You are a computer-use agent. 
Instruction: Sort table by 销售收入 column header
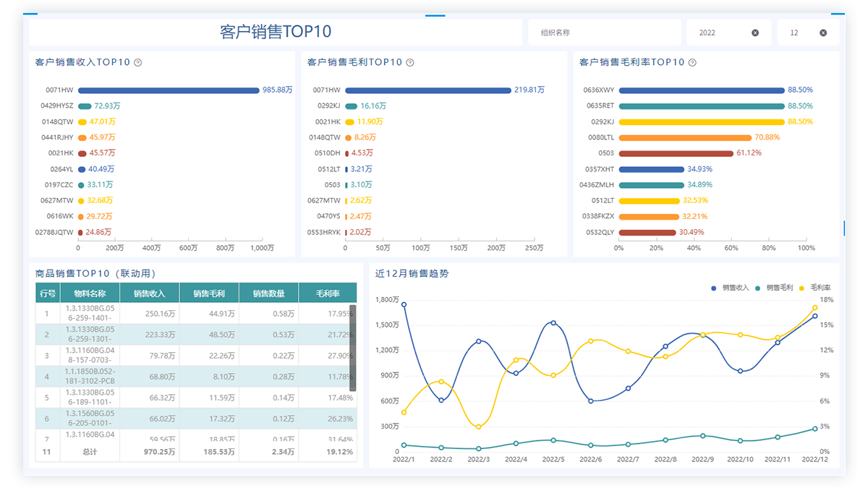[x=150, y=294]
